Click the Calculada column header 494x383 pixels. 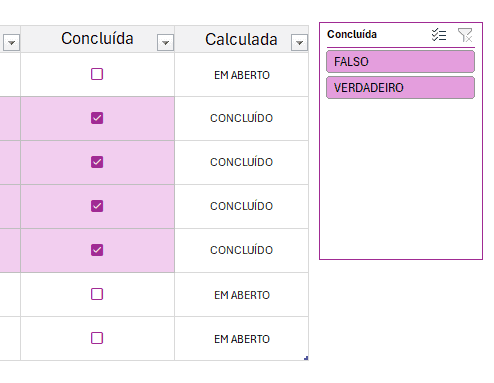(241, 39)
